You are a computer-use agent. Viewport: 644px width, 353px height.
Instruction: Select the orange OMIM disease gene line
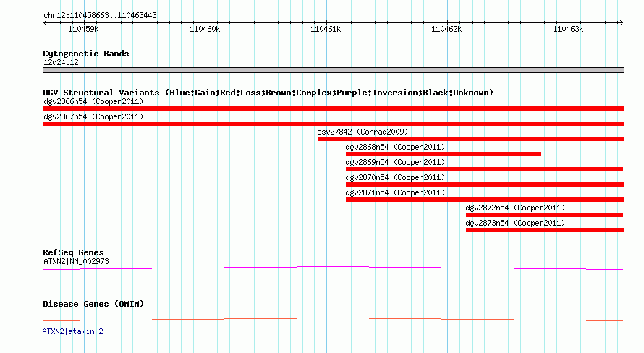(333, 319)
